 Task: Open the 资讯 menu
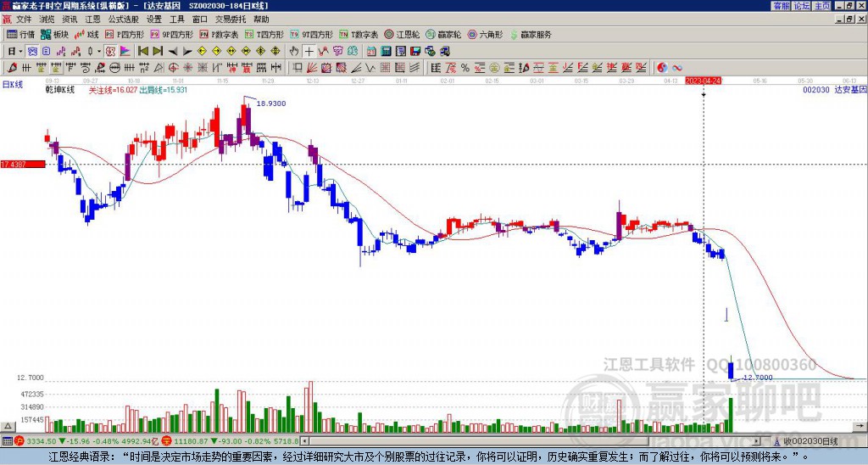pyautogui.click(x=70, y=20)
